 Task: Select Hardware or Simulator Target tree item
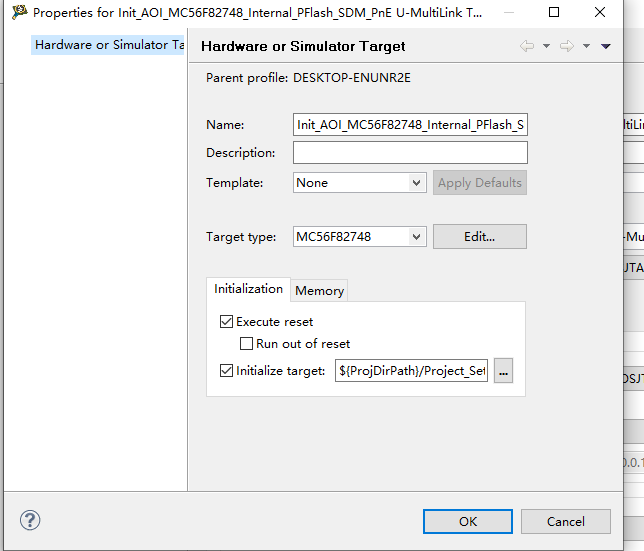[x=109, y=45]
